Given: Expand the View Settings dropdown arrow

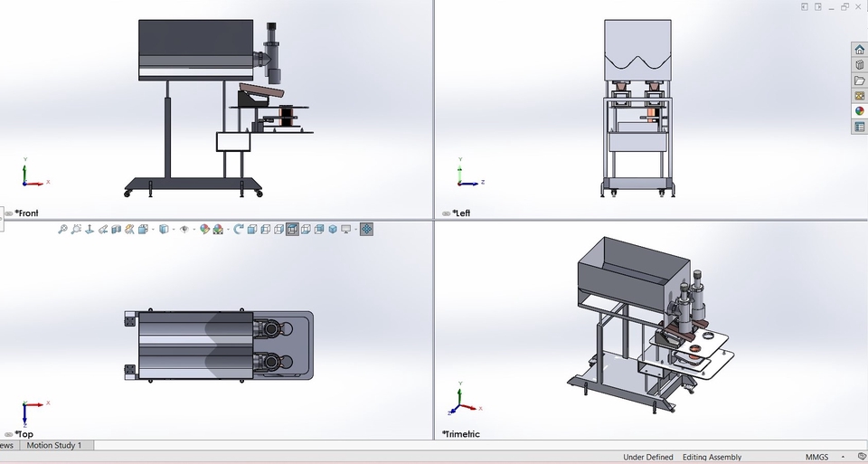Looking at the screenshot, I should pyautogui.click(x=356, y=229).
